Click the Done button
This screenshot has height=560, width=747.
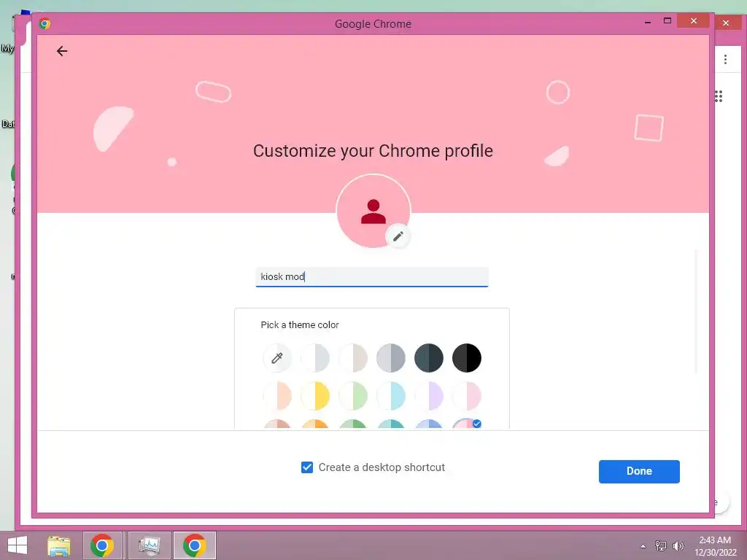(x=639, y=472)
